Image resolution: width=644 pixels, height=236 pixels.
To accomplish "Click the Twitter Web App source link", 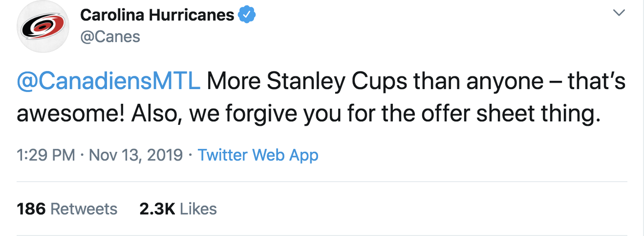I will coord(258,155).
